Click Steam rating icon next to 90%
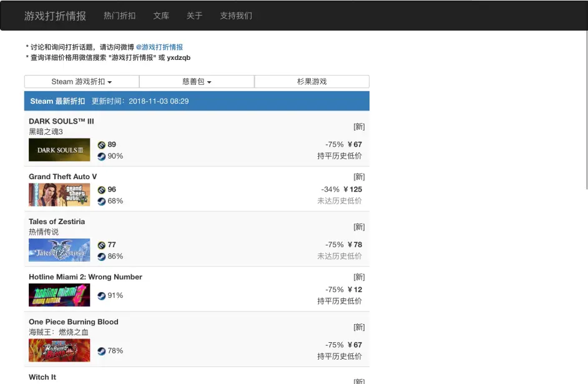 101,156
